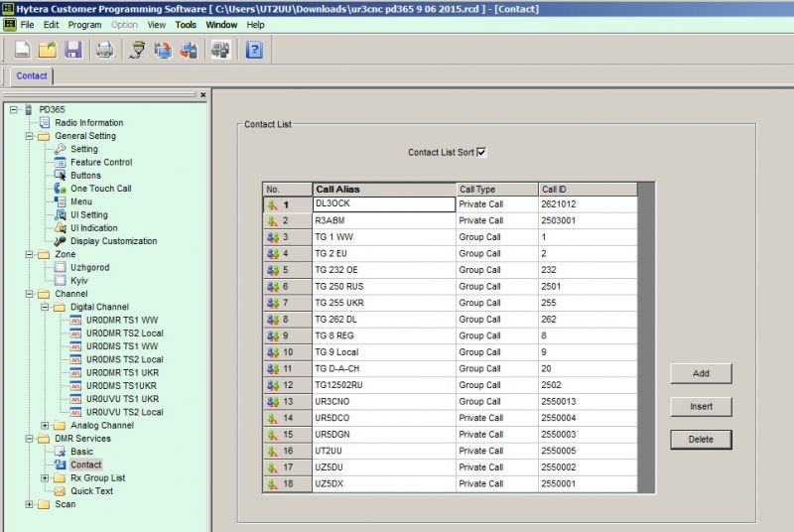Select Quick Text under DMR Services
The width and height of the screenshot is (794, 532).
tap(91, 490)
